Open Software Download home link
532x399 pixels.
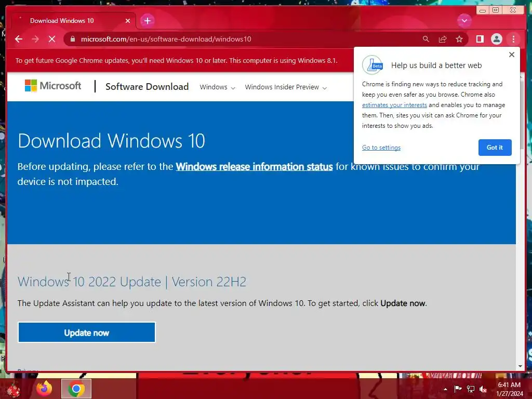point(147,87)
